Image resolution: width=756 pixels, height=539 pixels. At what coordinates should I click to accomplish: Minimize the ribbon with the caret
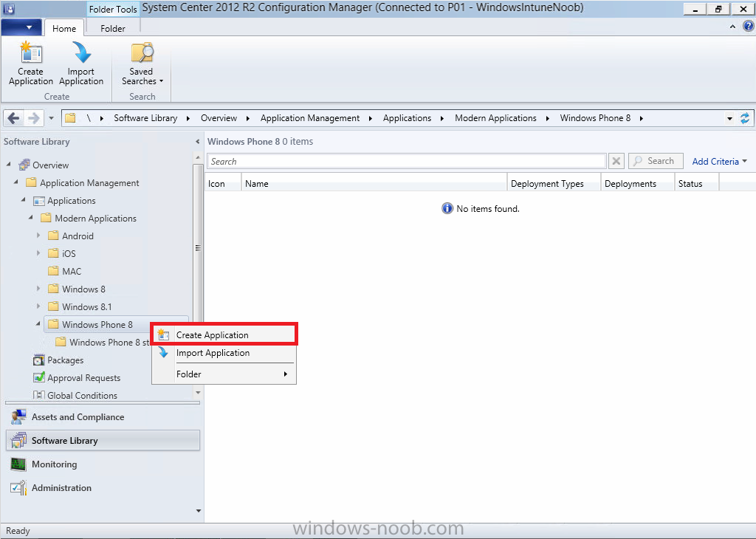732,27
